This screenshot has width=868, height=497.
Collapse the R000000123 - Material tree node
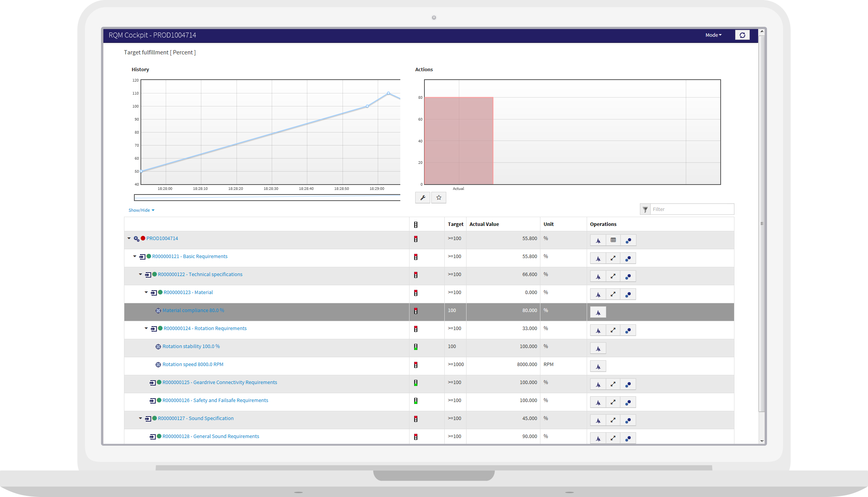146,292
